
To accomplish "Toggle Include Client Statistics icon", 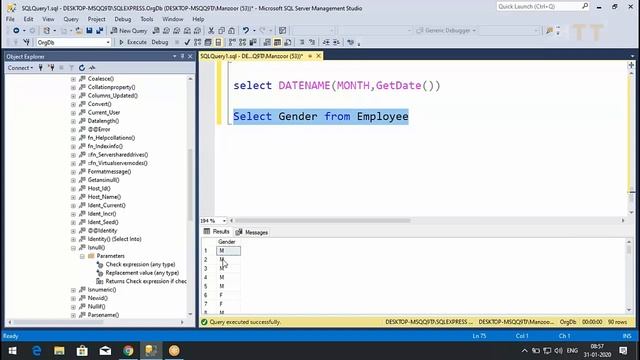I will click(x=253, y=42).
